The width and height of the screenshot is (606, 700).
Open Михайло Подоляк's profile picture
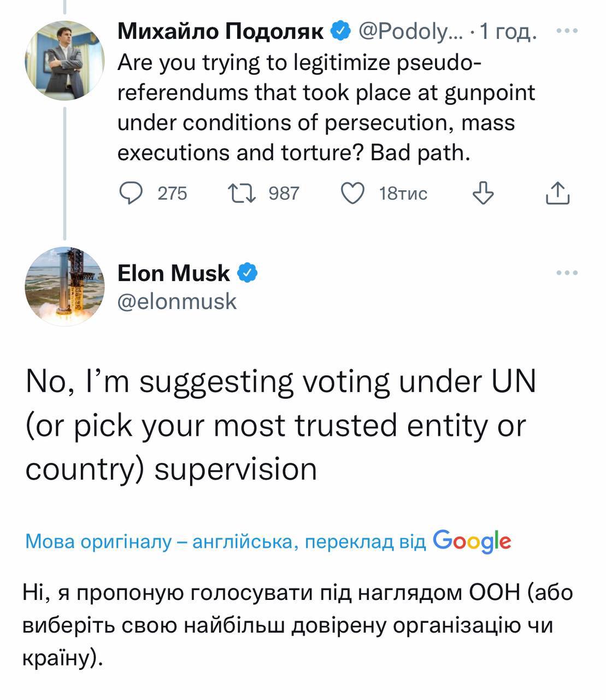point(64,60)
